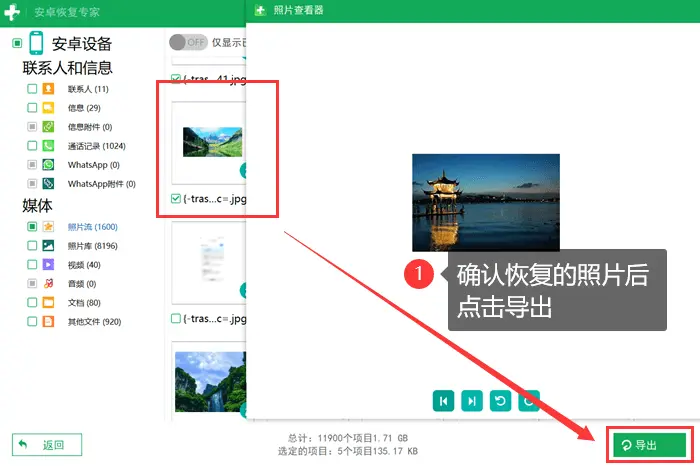This screenshot has height=466, width=700.
Task: Switch the OFF toggle for showing deleted items
Action: click(188, 42)
